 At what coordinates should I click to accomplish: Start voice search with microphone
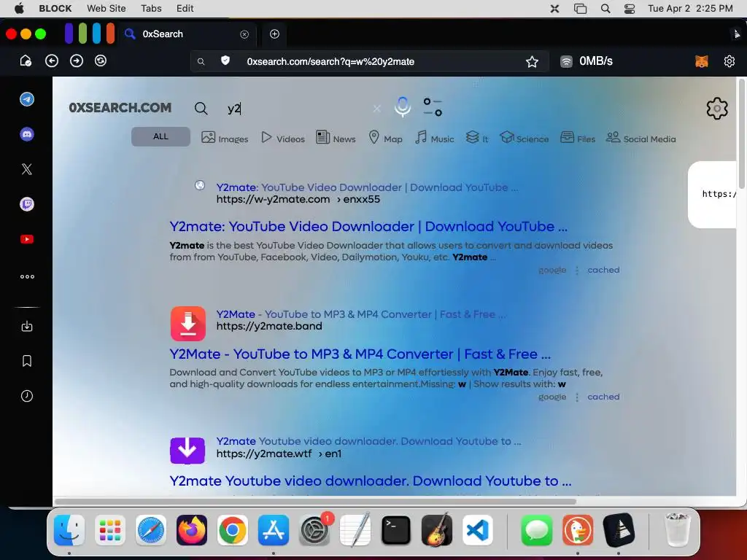(x=403, y=107)
